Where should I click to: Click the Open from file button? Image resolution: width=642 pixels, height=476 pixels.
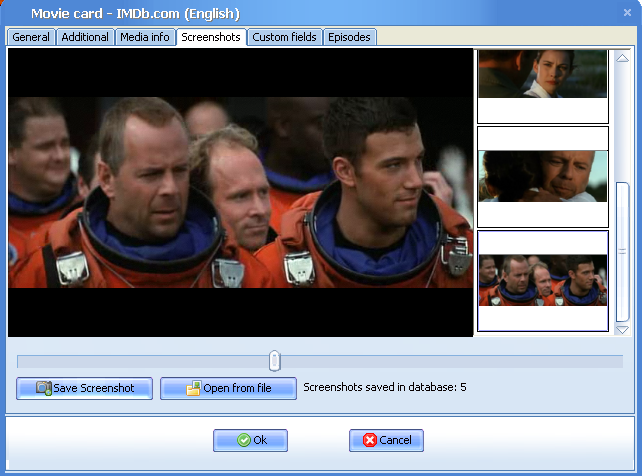tap(228, 388)
